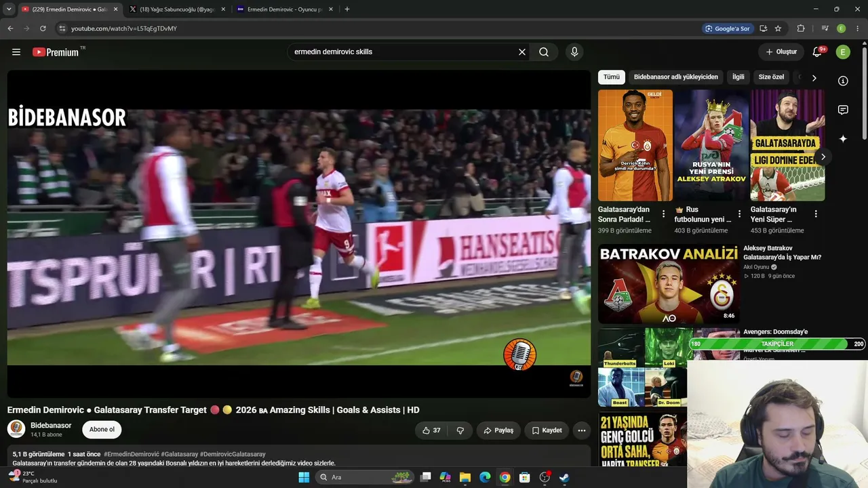Viewport: 868px width, 488px height.
Task: Open the YouTube account avatar menu
Action: tap(843, 52)
